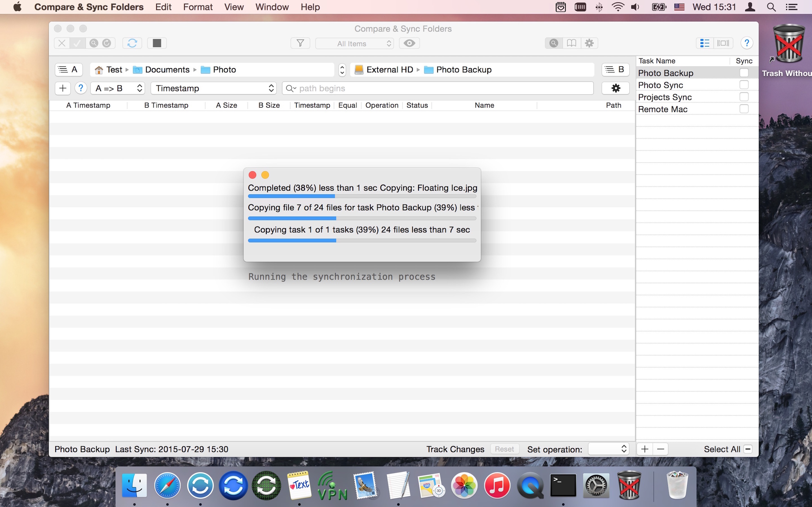Screen dimensions: 812x507
Task: Open the filter funnel icon
Action: pos(300,43)
